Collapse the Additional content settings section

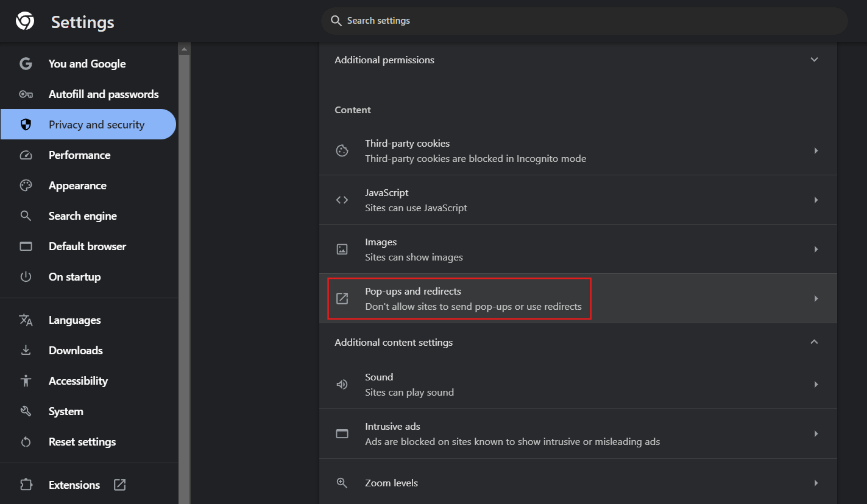(814, 342)
